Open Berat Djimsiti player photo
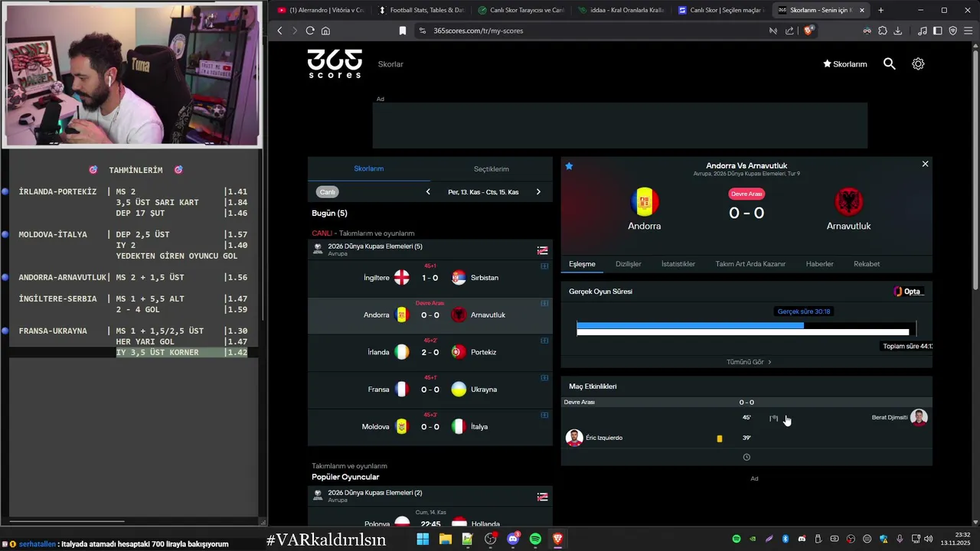980x551 pixels. pyautogui.click(x=919, y=418)
